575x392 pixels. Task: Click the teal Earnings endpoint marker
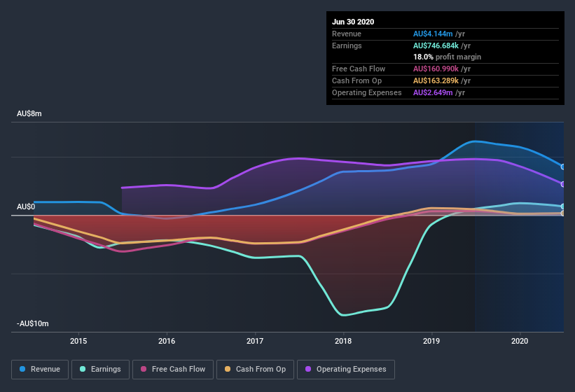(x=563, y=206)
